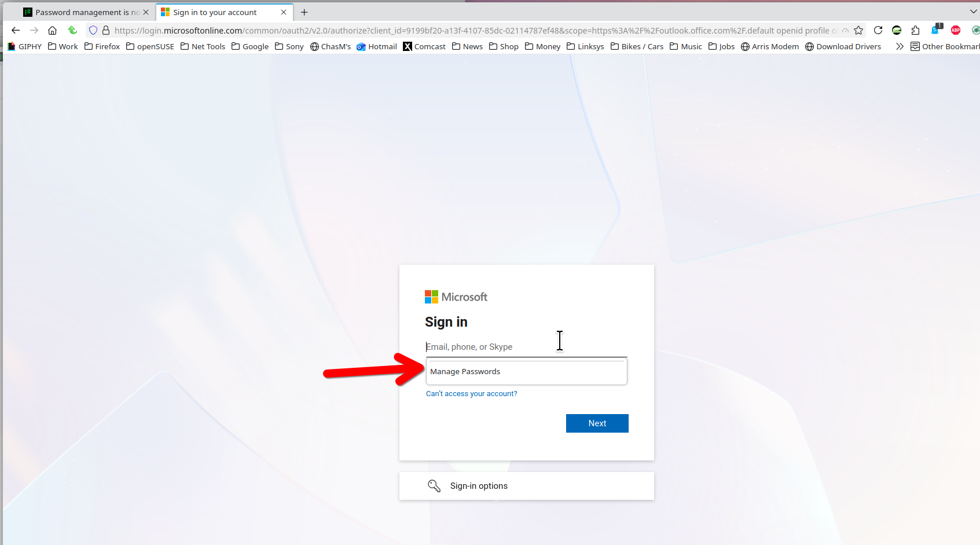Expand the Jobs bookmarks folder

[722, 46]
